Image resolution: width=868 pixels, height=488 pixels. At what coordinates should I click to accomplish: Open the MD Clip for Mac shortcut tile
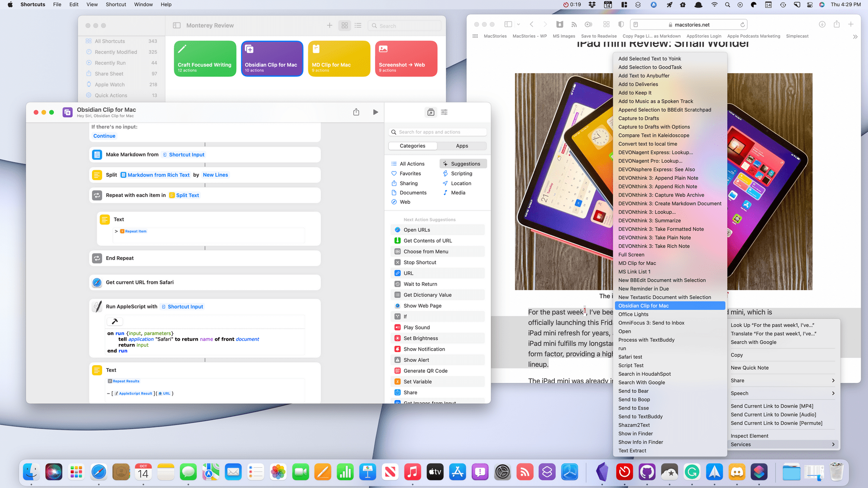tap(339, 59)
